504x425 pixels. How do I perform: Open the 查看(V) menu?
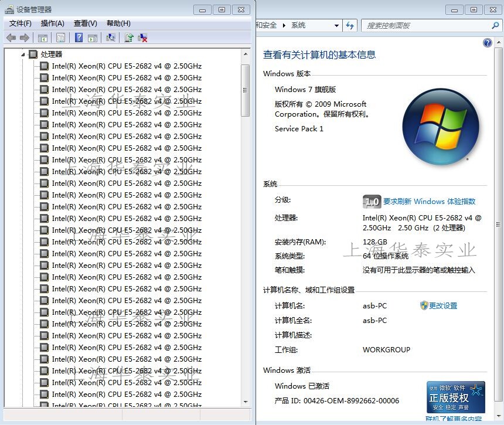coord(85,23)
